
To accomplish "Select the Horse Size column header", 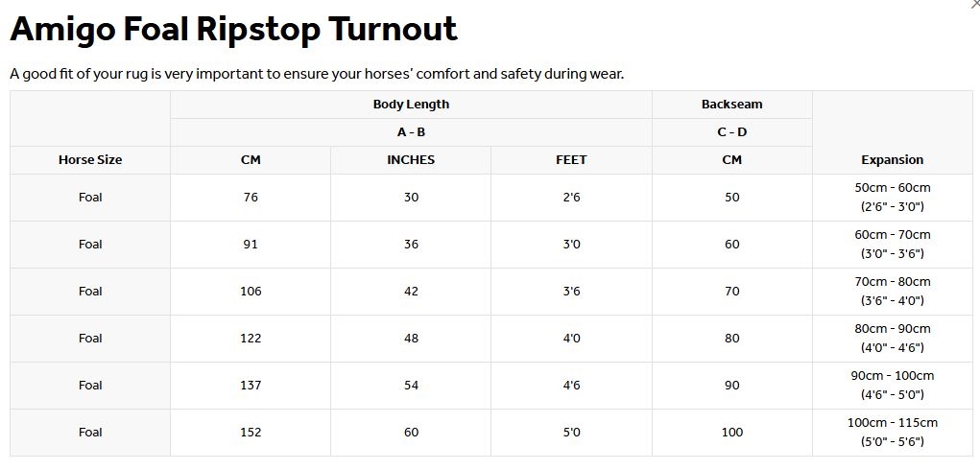I will pos(90,160).
